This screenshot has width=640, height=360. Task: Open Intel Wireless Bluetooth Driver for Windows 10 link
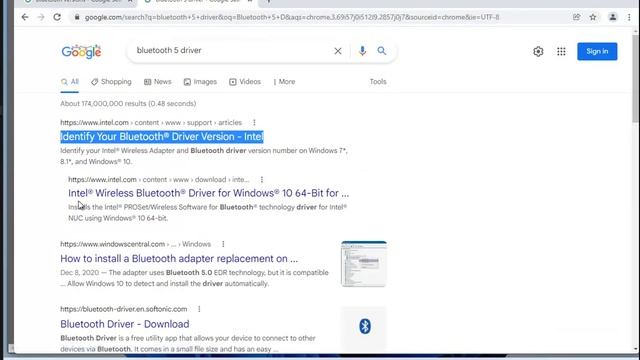[x=209, y=193]
